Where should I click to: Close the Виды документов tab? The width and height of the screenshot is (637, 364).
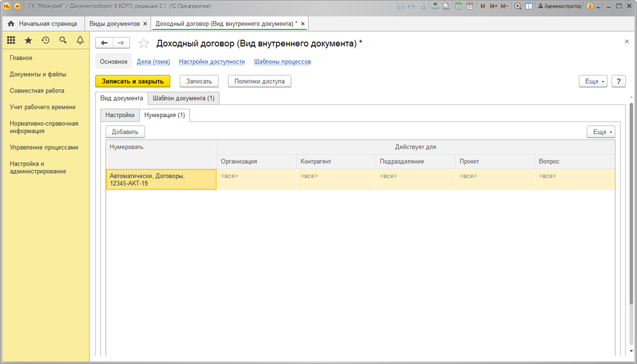pos(145,24)
